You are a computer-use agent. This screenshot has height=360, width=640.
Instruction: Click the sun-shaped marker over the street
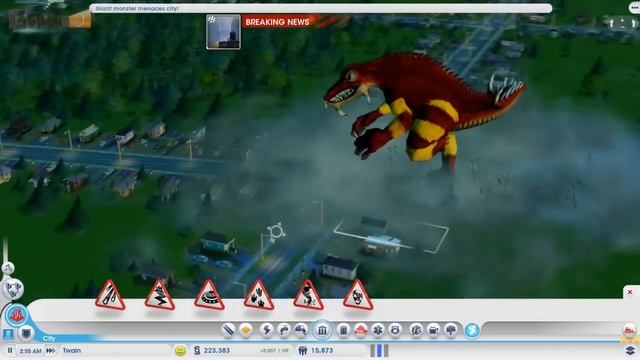276,232
